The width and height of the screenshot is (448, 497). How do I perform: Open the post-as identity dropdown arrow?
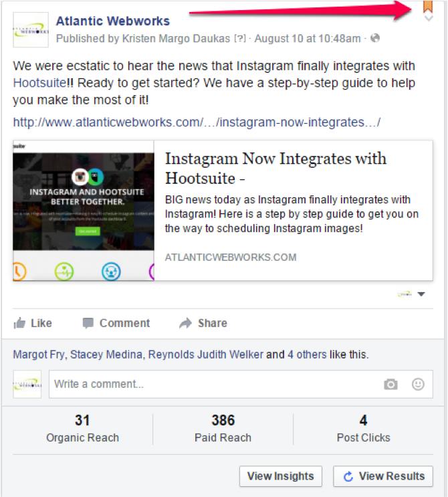pyautogui.click(x=421, y=294)
